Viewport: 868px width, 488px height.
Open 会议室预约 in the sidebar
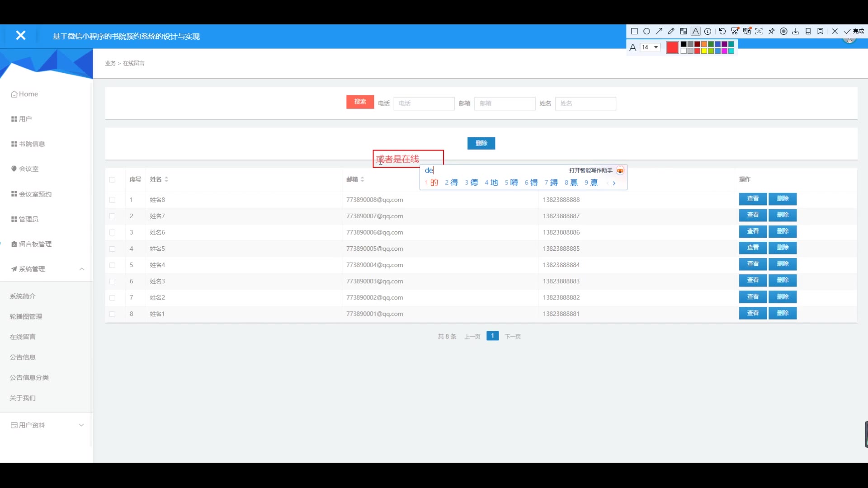click(35, 194)
